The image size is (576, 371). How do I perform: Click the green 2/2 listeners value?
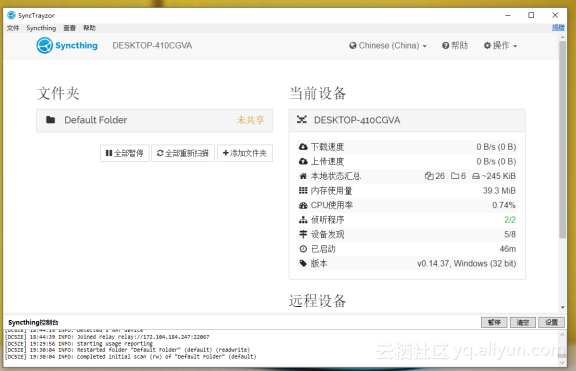pyautogui.click(x=510, y=220)
